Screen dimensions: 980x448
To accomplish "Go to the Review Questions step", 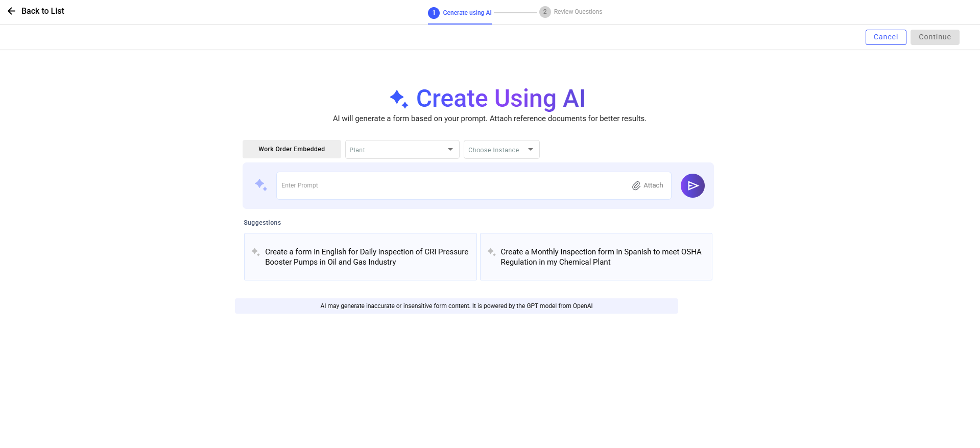I will pyautogui.click(x=578, y=12).
